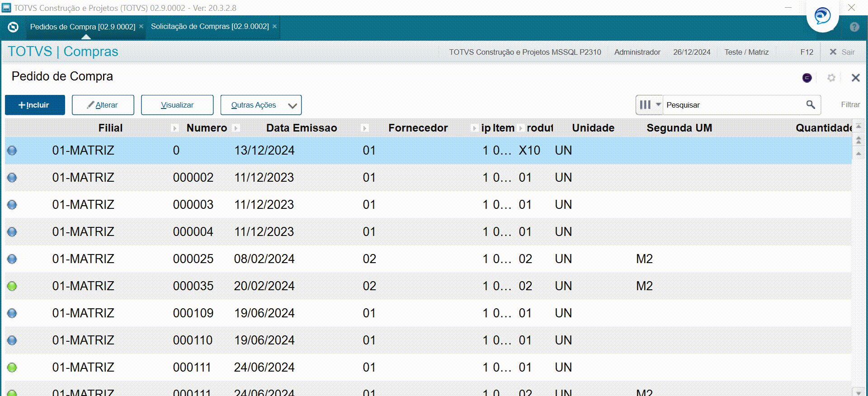Click the date 08/02/2024 cell

pyautogui.click(x=264, y=259)
